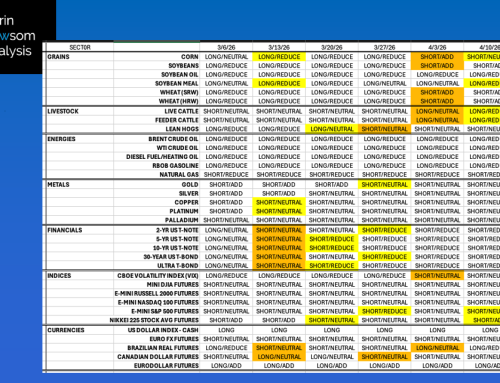
Task: Click the CANADIAN DOLLAR FUTURES row label
Action: coord(158,357)
